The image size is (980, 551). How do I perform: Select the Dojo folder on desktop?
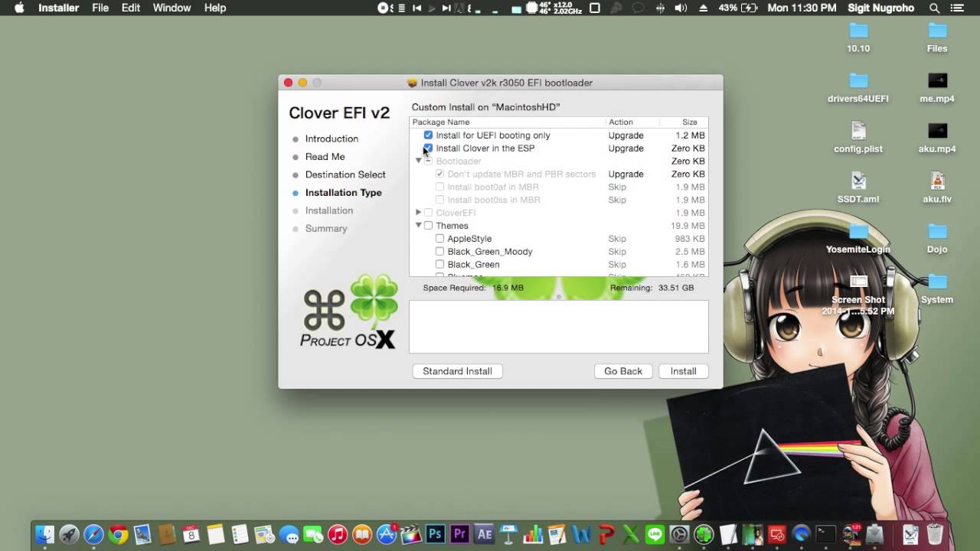(x=937, y=239)
